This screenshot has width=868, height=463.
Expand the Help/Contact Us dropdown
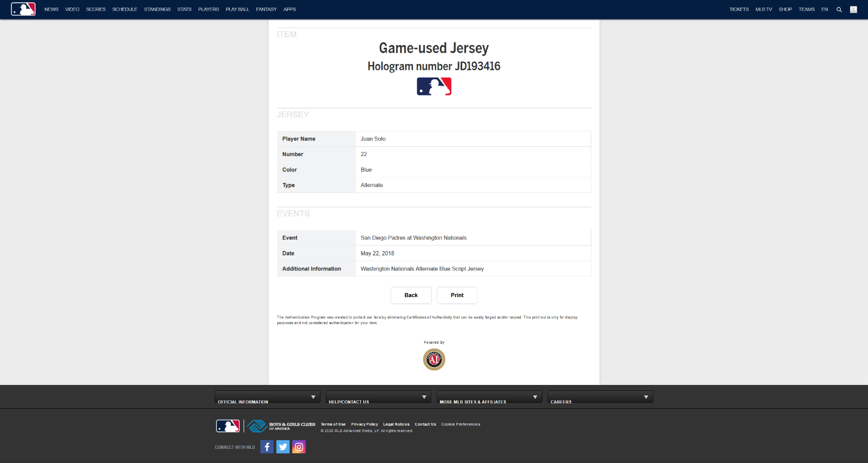[x=378, y=397]
